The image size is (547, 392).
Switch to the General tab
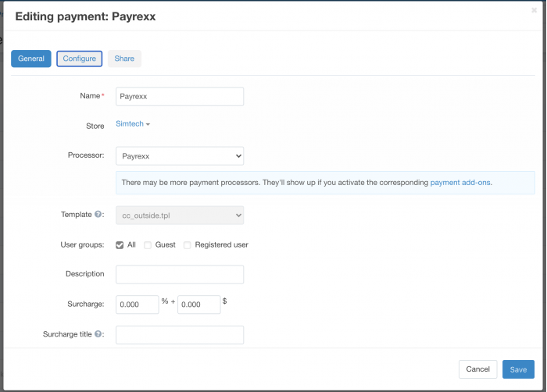point(31,59)
